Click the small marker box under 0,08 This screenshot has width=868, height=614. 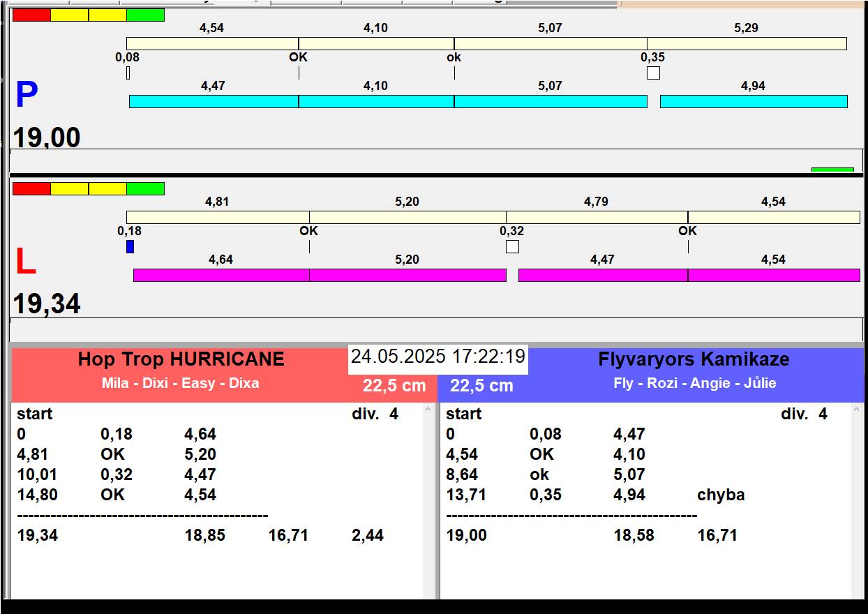coord(128,73)
